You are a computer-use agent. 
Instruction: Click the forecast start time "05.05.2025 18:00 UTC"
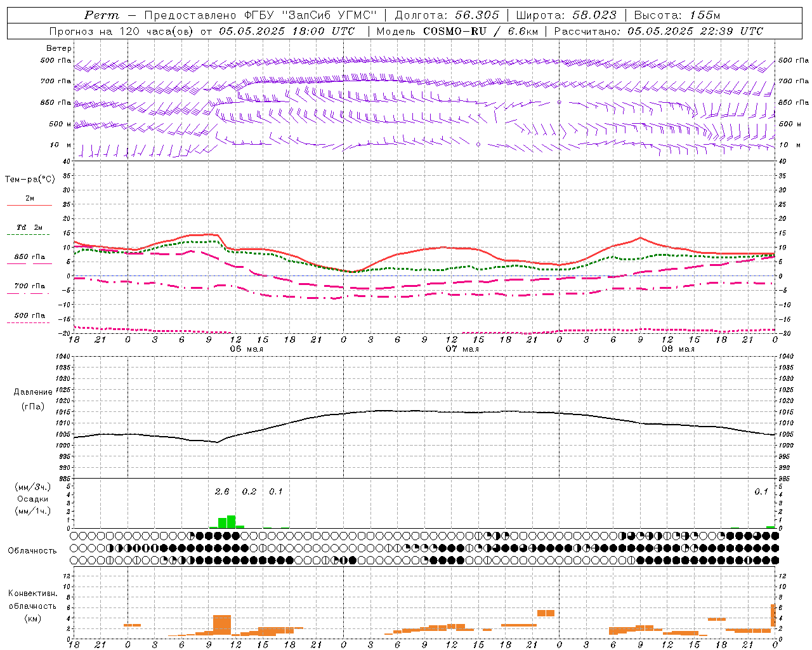point(287,31)
